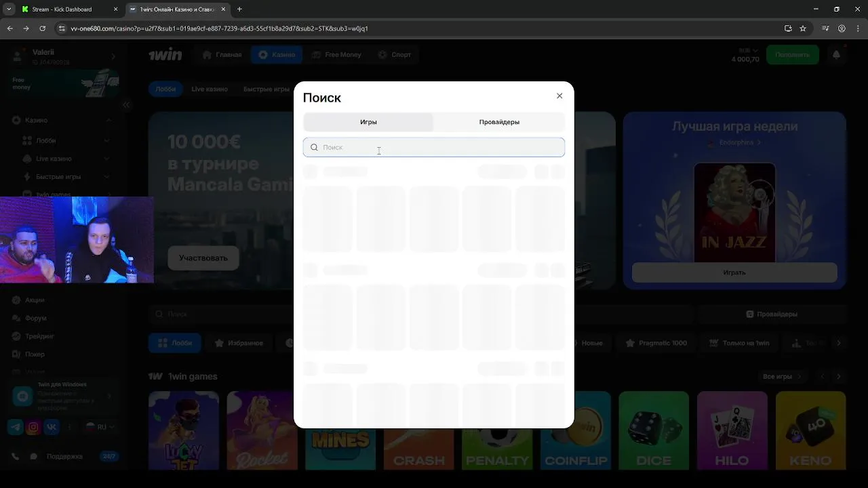Open the Lucky Jet game tile
868x488 pixels.
[x=184, y=430]
